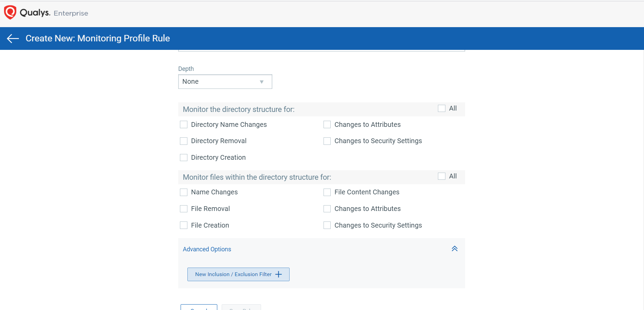Select All for directory structure monitoring

[x=442, y=109]
